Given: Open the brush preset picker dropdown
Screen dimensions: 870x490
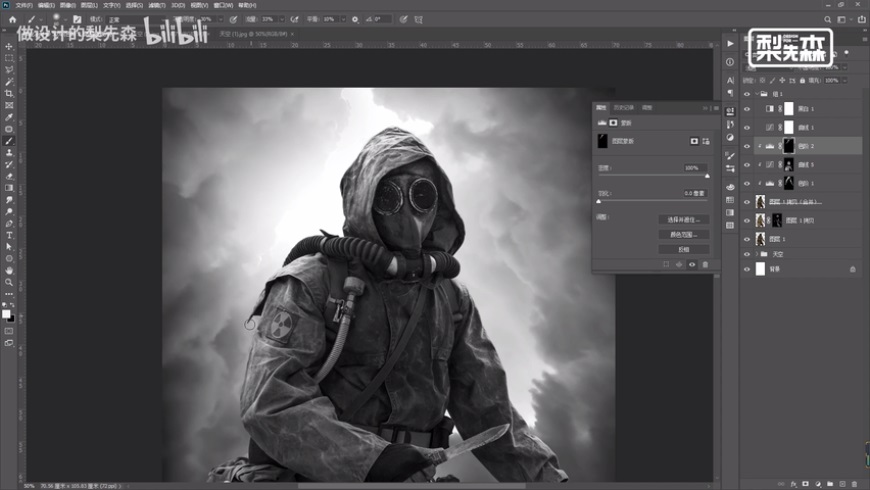Looking at the screenshot, I should click(65, 19).
